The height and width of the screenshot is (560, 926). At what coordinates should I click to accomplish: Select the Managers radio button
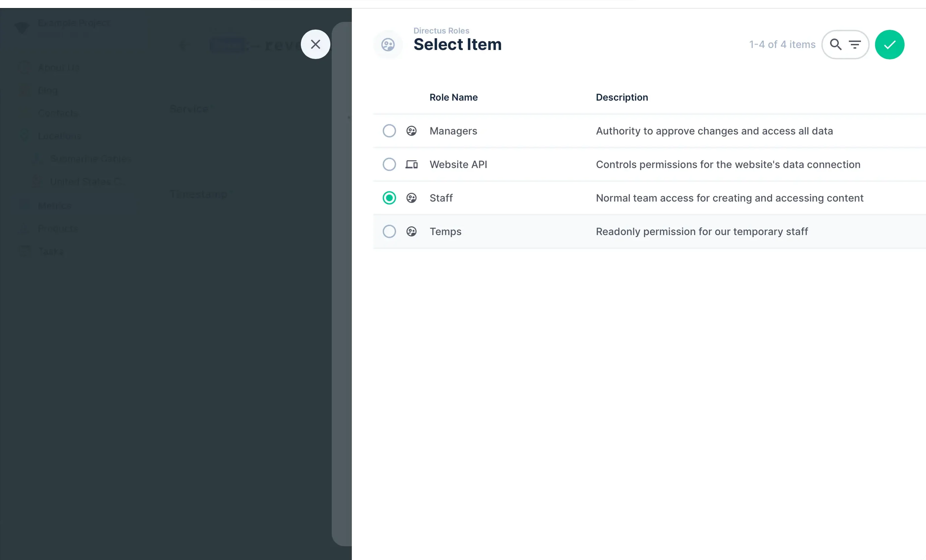(x=389, y=131)
